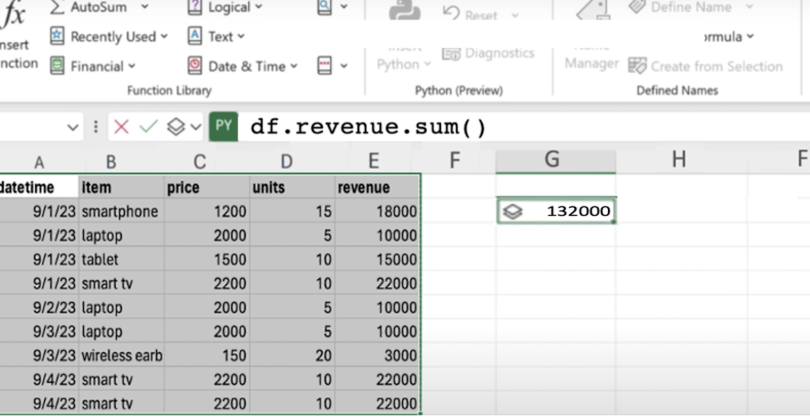Expand the Date & Time dropdown chevron
810x420 pixels.
click(x=293, y=66)
